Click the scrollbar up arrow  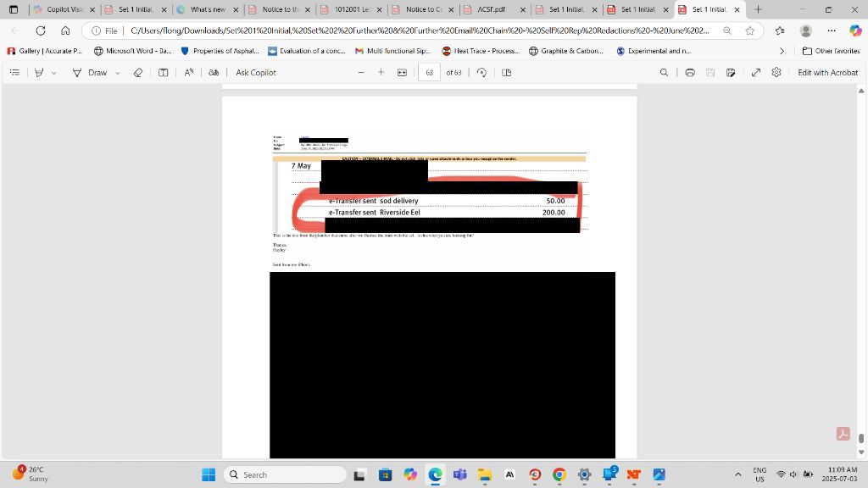pos(861,90)
